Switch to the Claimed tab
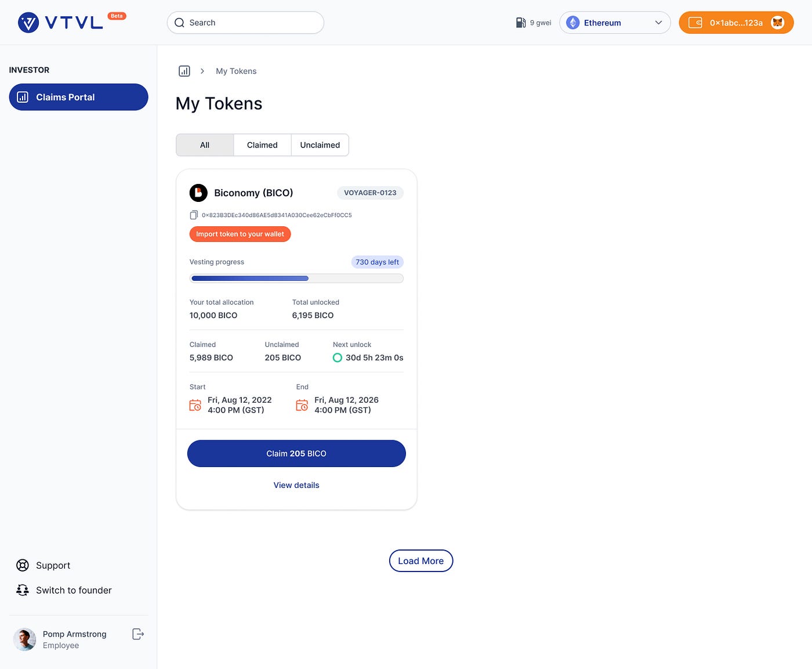 coord(262,145)
